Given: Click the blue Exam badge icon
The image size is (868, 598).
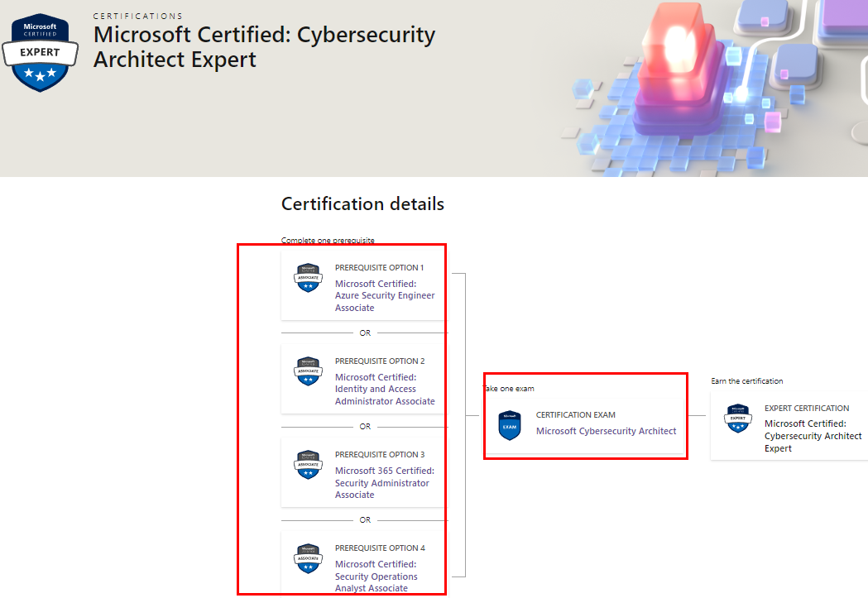Looking at the screenshot, I should pyautogui.click(x=509, y=425).
